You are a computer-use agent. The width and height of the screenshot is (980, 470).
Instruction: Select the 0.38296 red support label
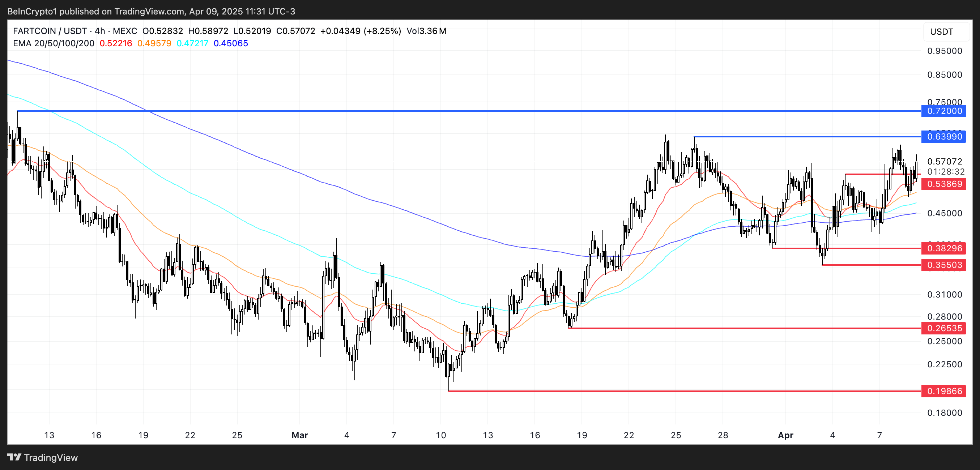pos(944,248)
